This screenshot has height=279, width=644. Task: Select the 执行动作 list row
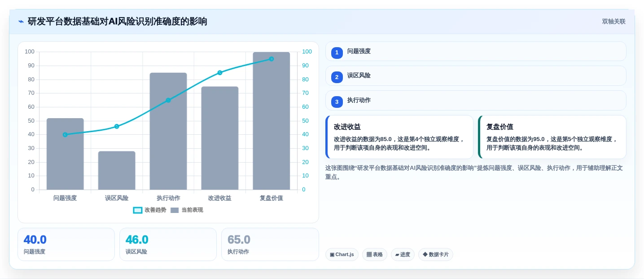(x=476, y=100)
